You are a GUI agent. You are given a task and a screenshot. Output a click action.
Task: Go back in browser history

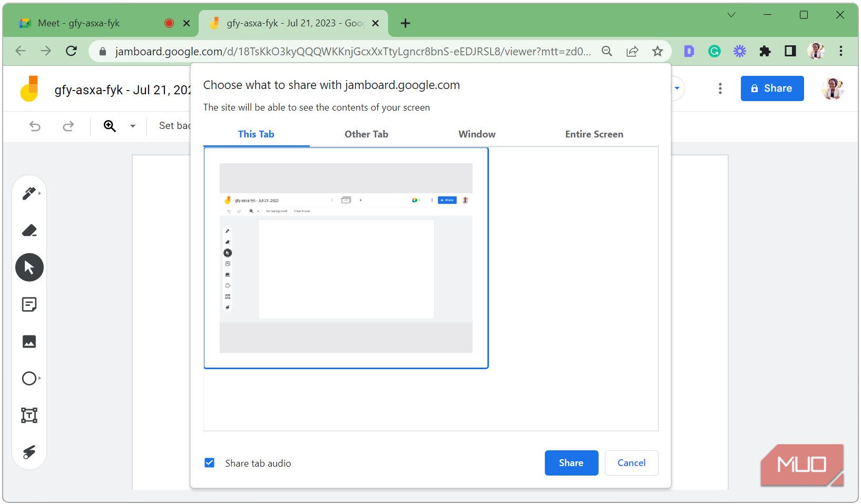[x=21, y=51]
